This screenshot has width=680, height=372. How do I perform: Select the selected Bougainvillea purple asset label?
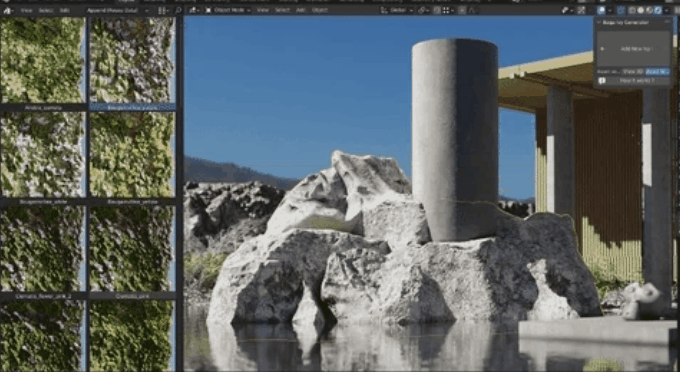pyautogui.click(x=132, y=107)
